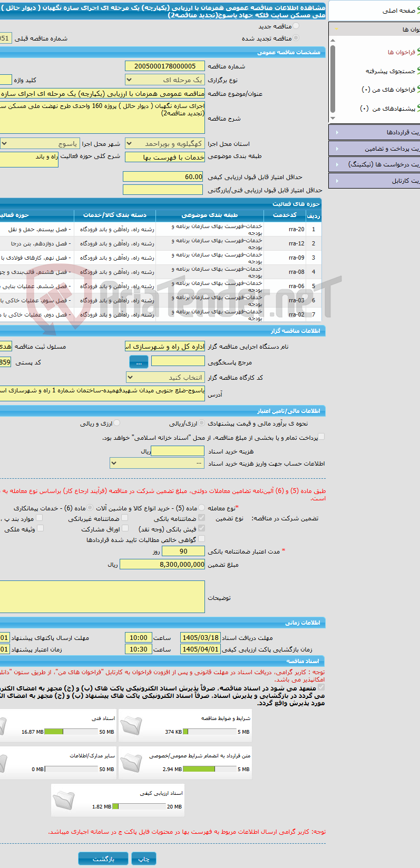
Task: Click مبلغ تضمین field 8,300,000,000
Action: click(163, 564)
